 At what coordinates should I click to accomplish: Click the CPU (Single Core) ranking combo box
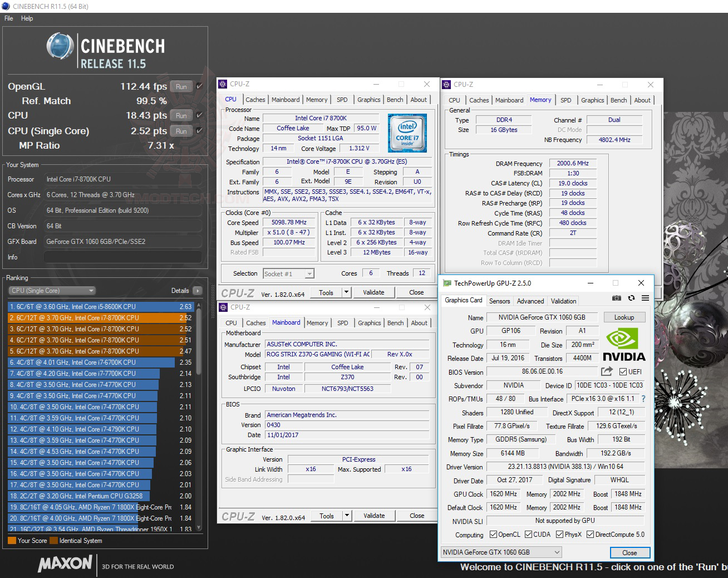[51, 290]
